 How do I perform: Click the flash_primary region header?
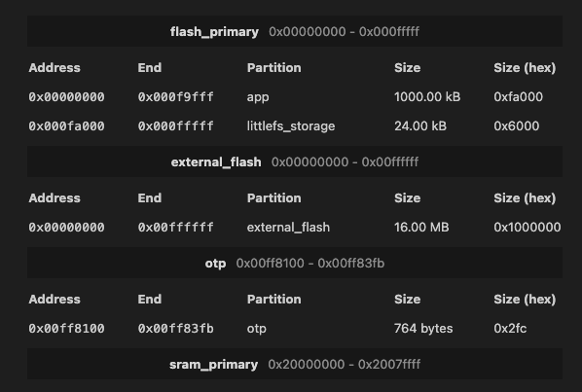[295, 31]
